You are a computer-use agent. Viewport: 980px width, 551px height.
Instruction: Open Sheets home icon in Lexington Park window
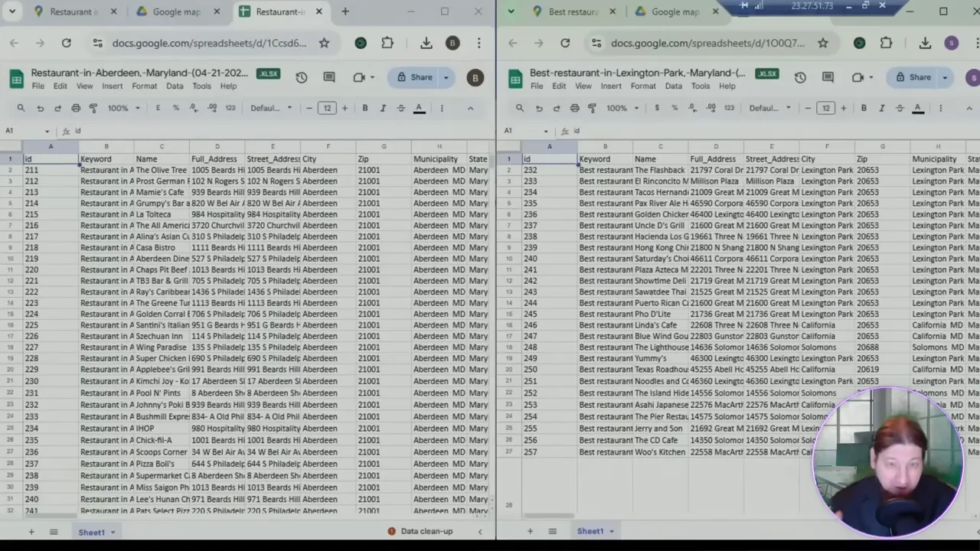point(515,78)
